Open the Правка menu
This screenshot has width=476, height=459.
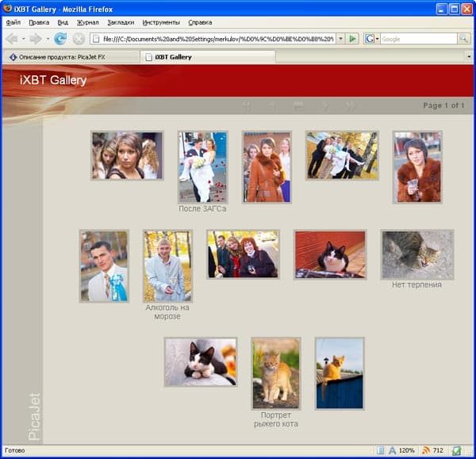tap(39, 22)
